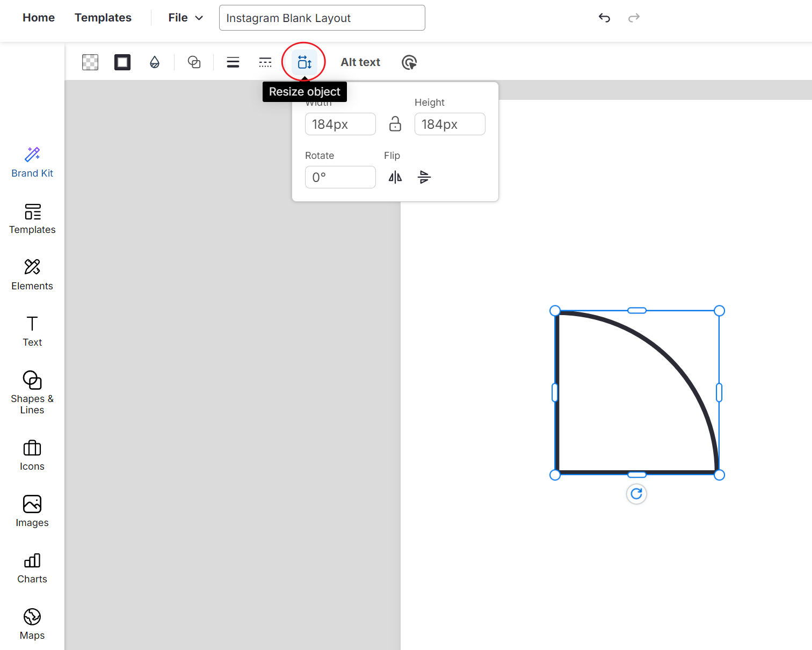Click the combine shapes toolbar icon

[194, 62]
